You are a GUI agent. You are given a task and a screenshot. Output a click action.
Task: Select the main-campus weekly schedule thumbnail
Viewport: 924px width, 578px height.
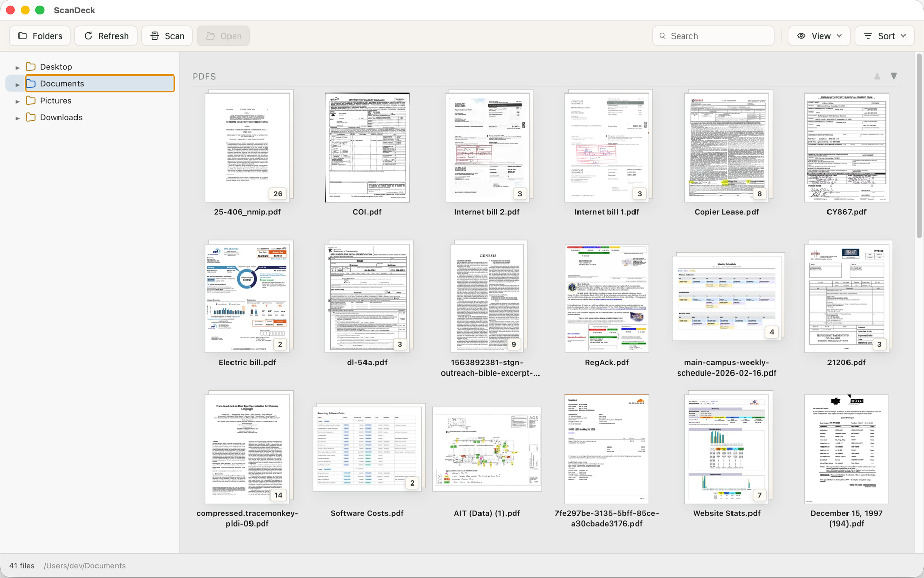click(x=728, y=296)
